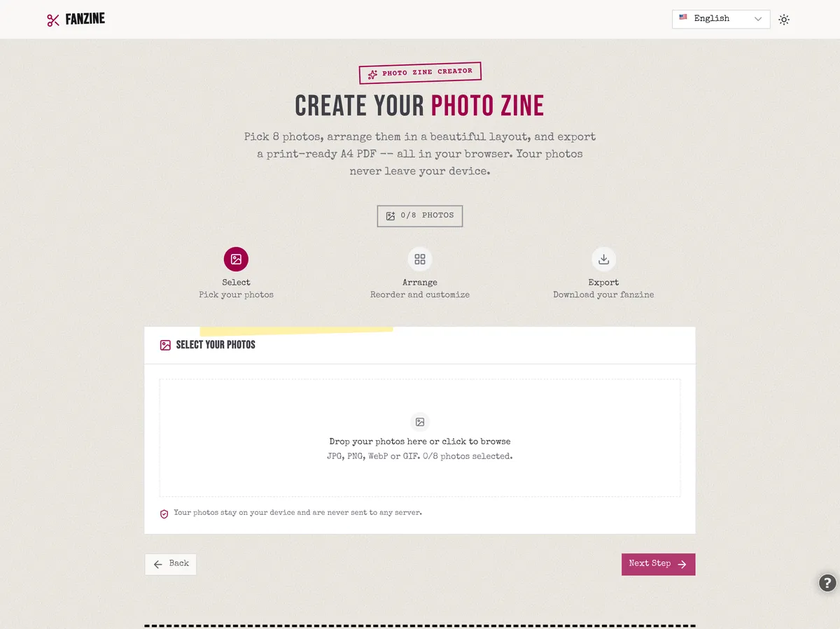This screenshot has height=629, width=840.
Task: Jump to the Export download icon
Action: click(x=603, y=260)
